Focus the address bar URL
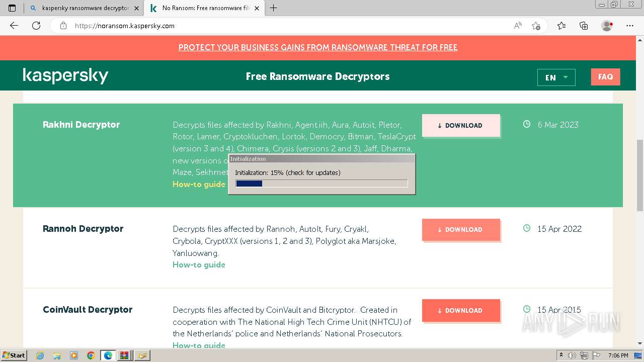 click(125, 26)
